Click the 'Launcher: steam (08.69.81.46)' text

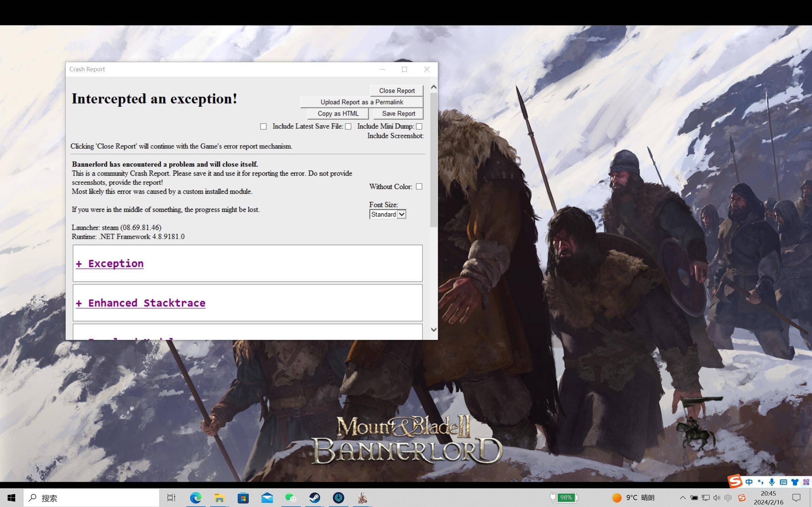[116, 228]
